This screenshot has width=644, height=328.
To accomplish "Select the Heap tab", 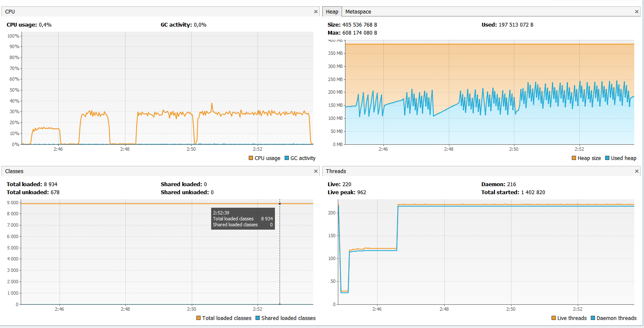I will click(x=332, y=12).
